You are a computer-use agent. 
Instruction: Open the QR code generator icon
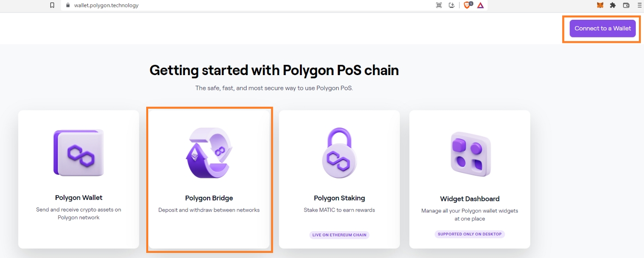point(439,6)
